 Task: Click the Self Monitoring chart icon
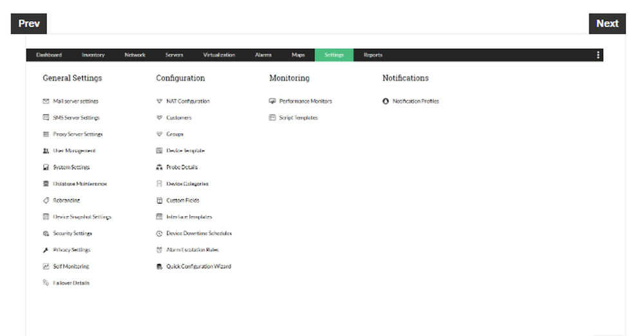point(46,266)
